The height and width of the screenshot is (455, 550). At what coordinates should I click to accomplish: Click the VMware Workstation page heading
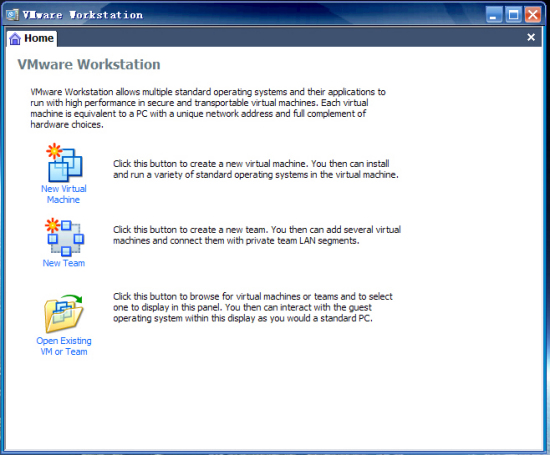(x=89, y=65)
